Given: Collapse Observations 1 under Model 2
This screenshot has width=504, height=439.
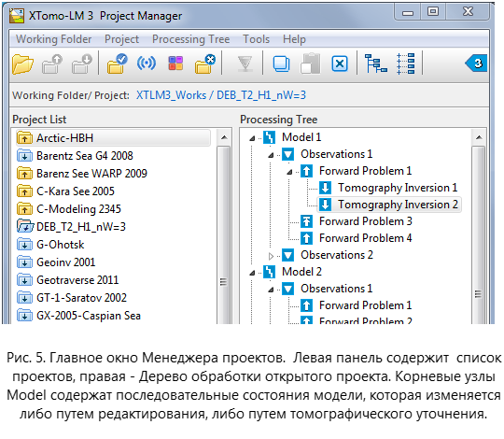Looking at the screenshot, I should coord(271,290).
